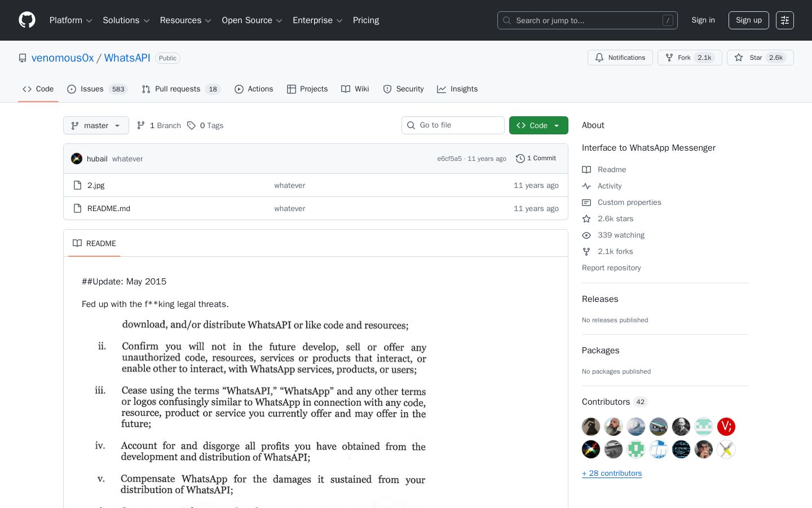
Task: Fork the repository
Action: pos(690,58)
